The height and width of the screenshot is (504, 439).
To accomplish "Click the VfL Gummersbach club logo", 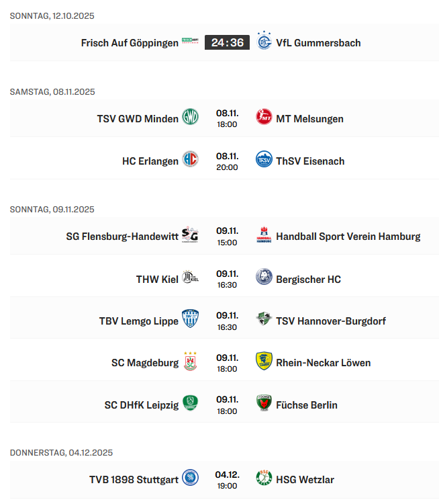I will click(264, 42).
